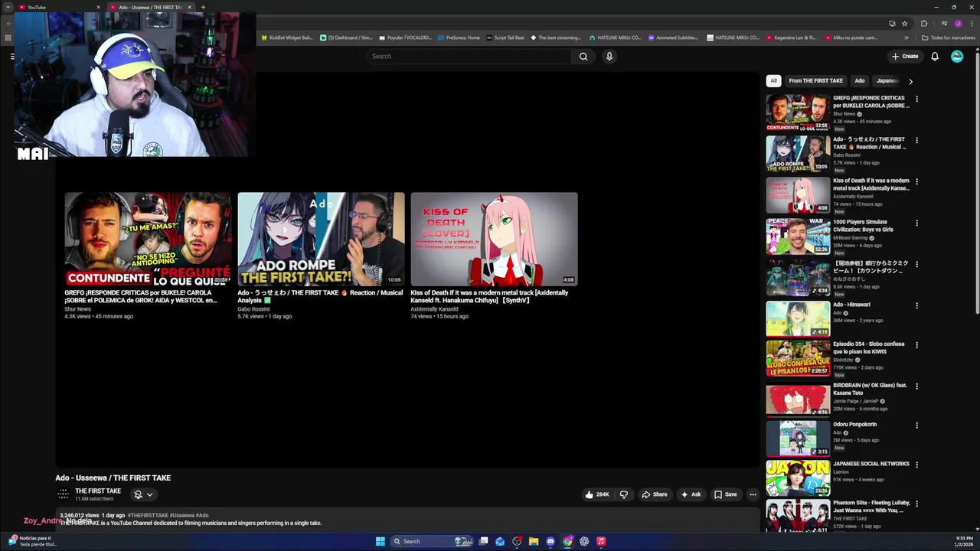The width and height of the screenshot is (980, 551).
Task: Open options menu for sidebar Ado Reaction video
Action: (916, 140)
